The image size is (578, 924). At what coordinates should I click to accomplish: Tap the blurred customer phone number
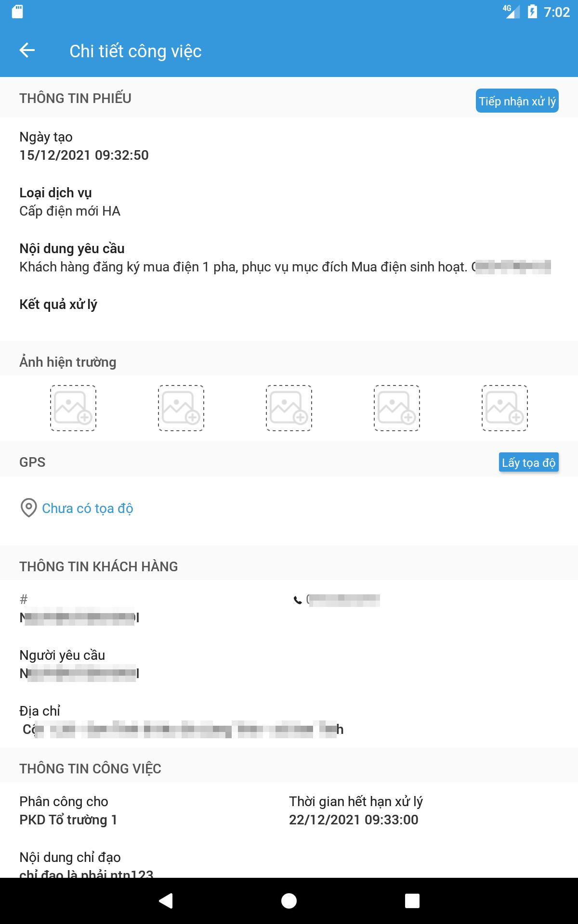(x=343, y=600)
